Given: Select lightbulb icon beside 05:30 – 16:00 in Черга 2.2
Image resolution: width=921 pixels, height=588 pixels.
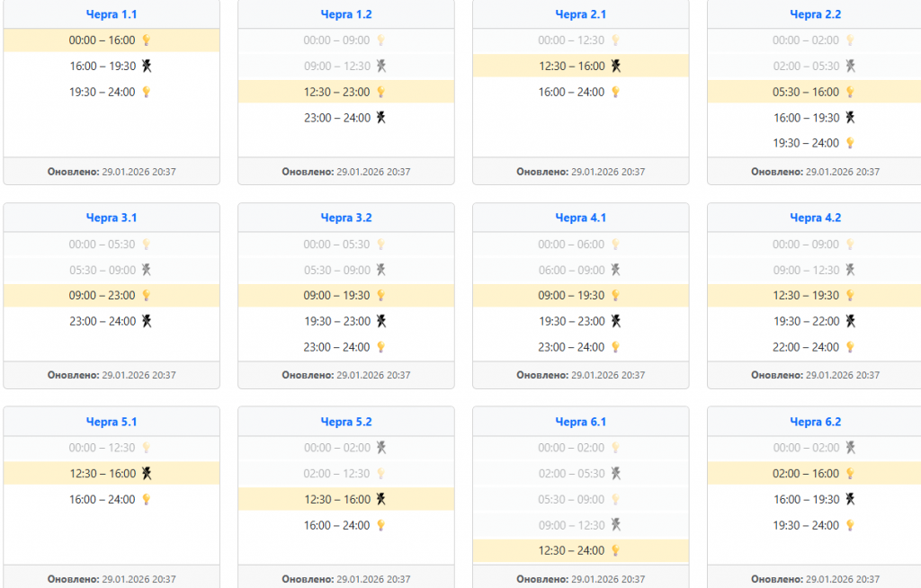Looking at the screenshot, I should pos(850,92).
